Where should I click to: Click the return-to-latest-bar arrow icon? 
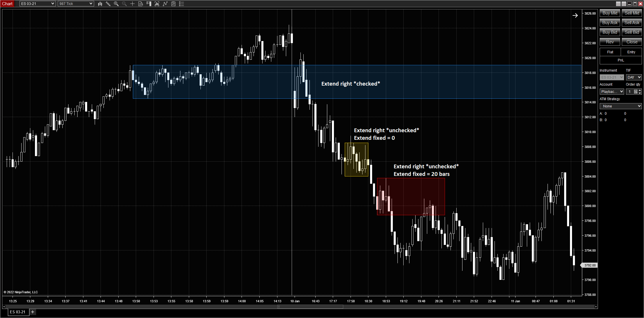click(x=575, y=15)
